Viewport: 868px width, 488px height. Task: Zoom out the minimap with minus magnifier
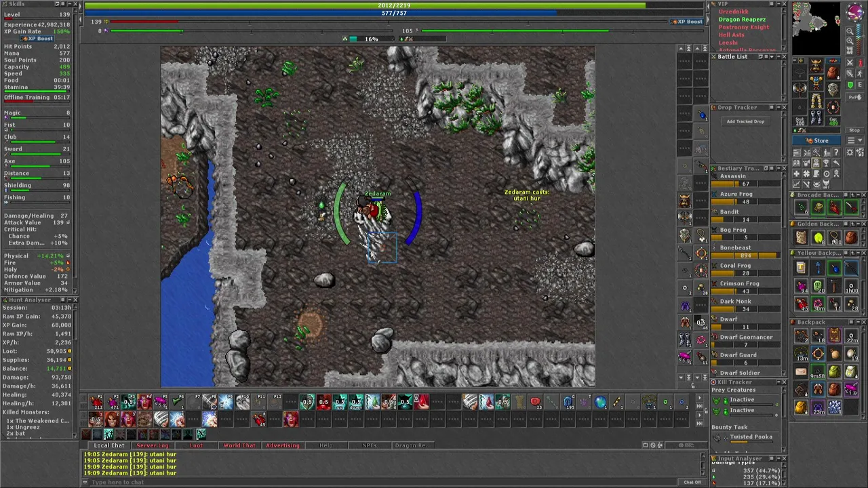click(x=850, y=31)
